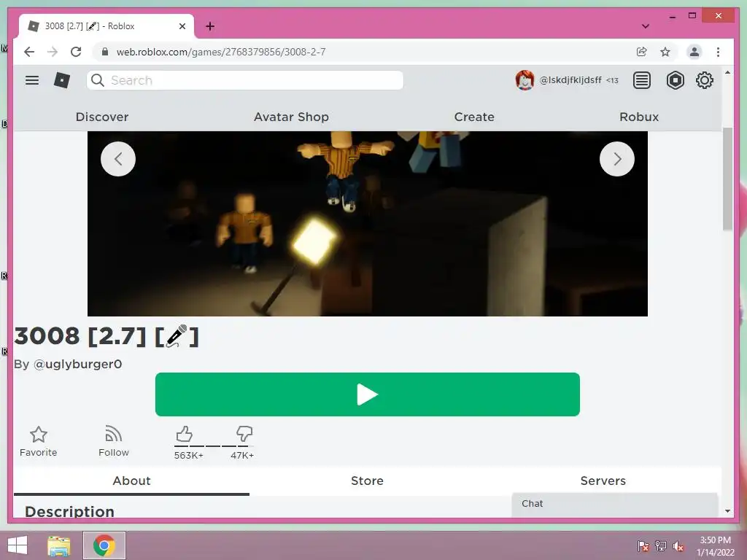The height and width of the screenshot is (560, 747).
Task: Click the muted volume tray icon
Action: (x=678, y=546)
